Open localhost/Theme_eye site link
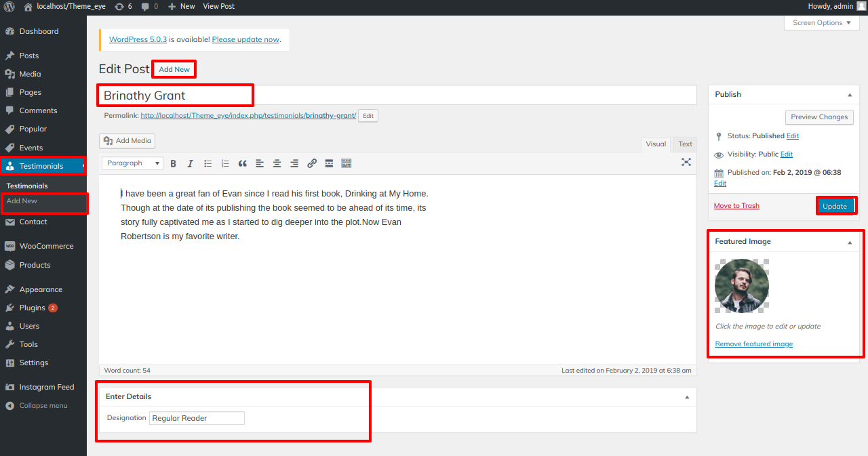Screen dimensions: 868x456 pos(64,7)
